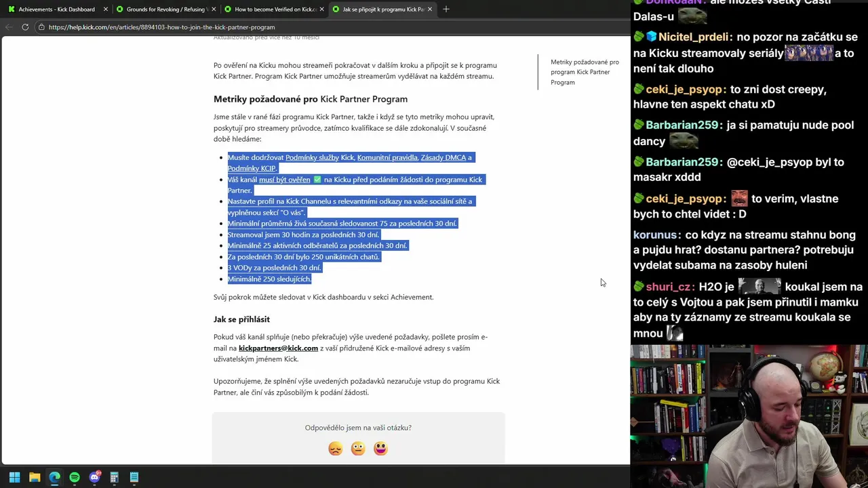Click 'Odpovědělo jsem na vaši otázku?' text
Screen dimensions: 868x488
[x=358, y=428]
